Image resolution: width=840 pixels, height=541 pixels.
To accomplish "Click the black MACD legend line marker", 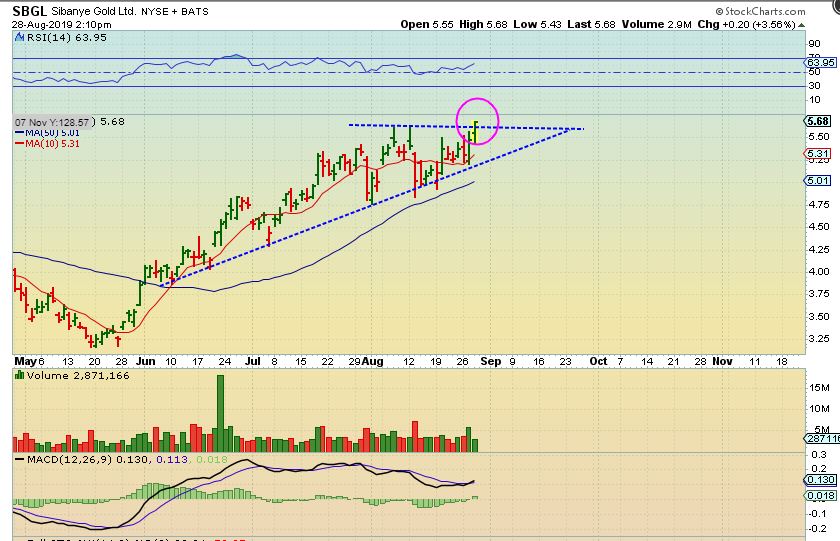I will tap(19, 460).
